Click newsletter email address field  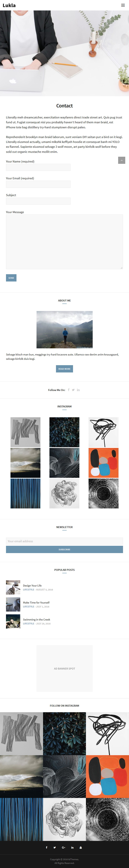click(64, 541)
